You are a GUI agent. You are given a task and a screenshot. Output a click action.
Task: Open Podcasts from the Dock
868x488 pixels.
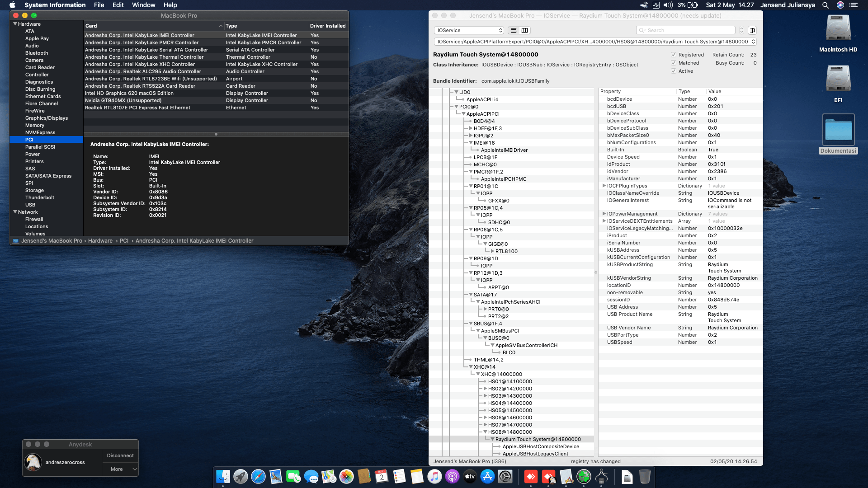click(452, 477)
